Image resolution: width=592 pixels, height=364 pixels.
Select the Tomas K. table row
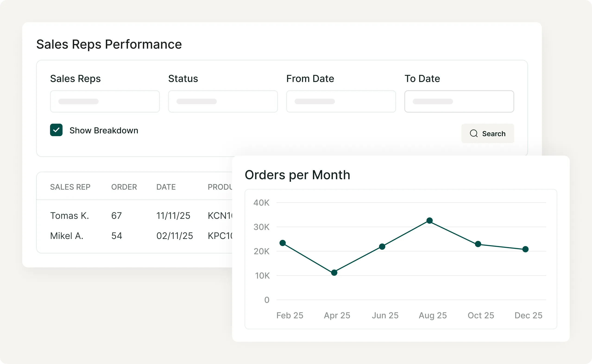69,216
